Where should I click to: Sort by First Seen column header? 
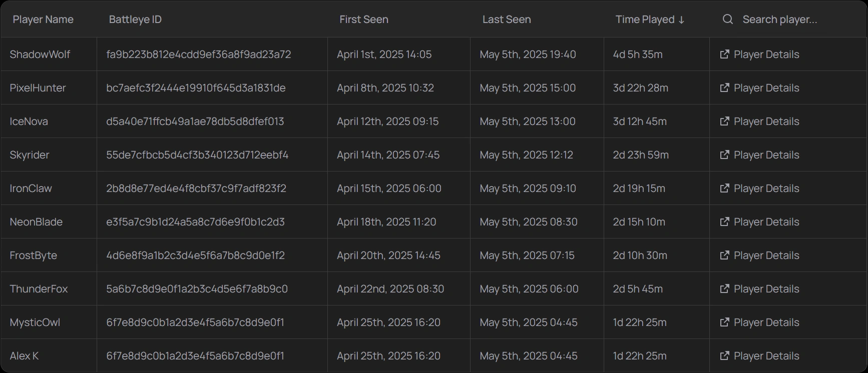pos(364,19)
